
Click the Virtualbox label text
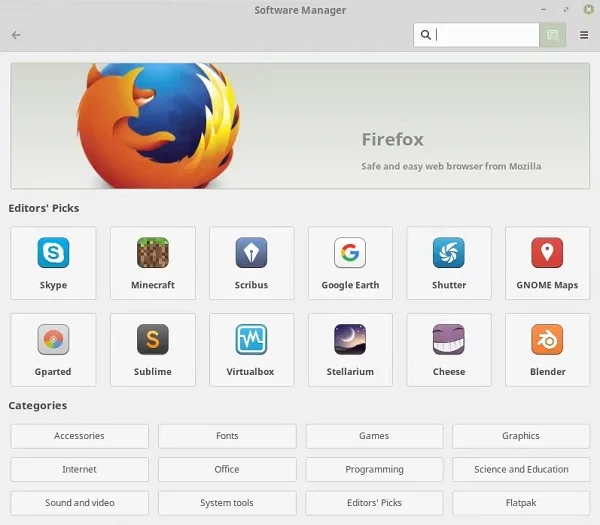[x=250, y=372]
